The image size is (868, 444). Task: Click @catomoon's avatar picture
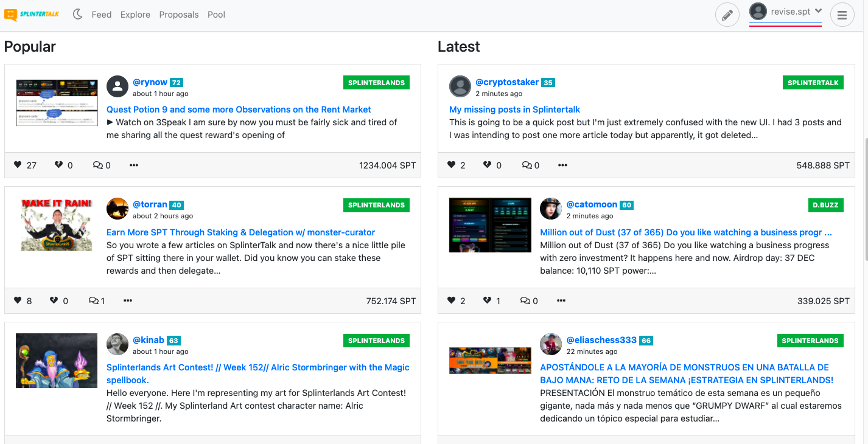(x=551, y=209)
